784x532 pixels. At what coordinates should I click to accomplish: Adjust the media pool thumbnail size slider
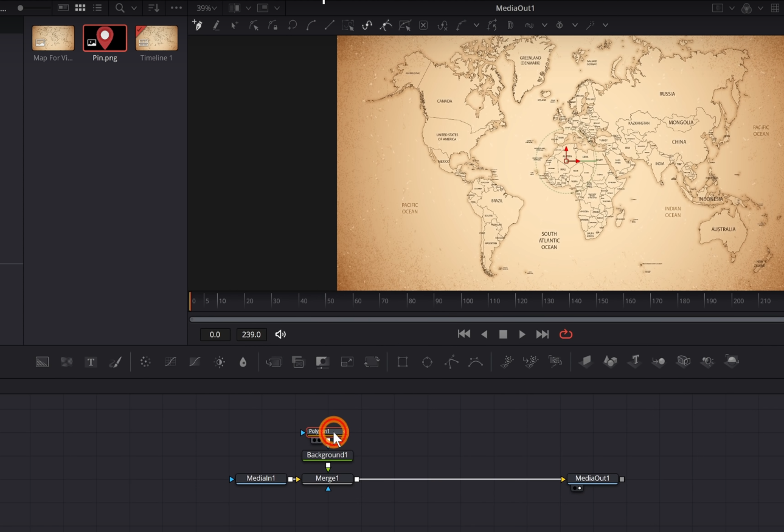click(20, 8)
